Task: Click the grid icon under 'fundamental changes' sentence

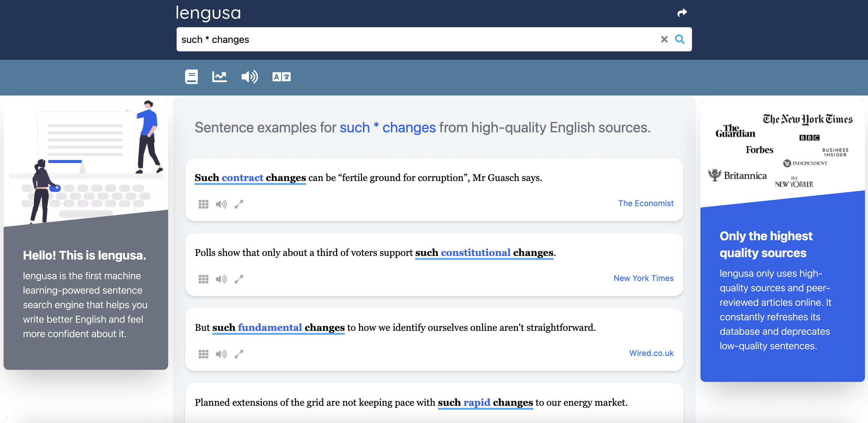Action: [x=204, y=354]
